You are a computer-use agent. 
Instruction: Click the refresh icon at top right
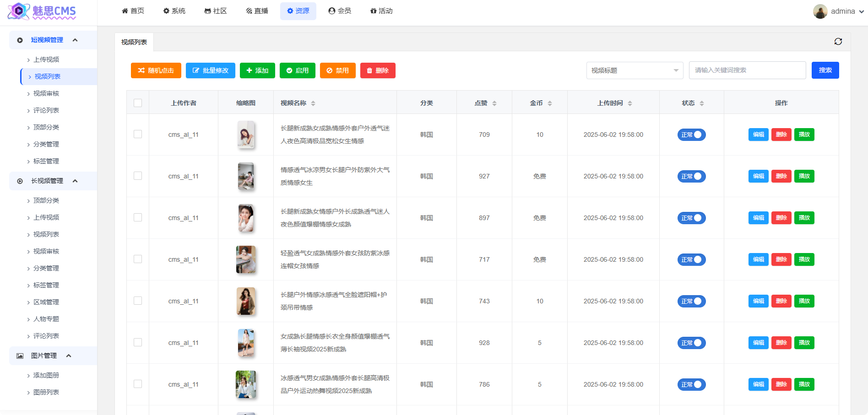click(x=838, y=41)
